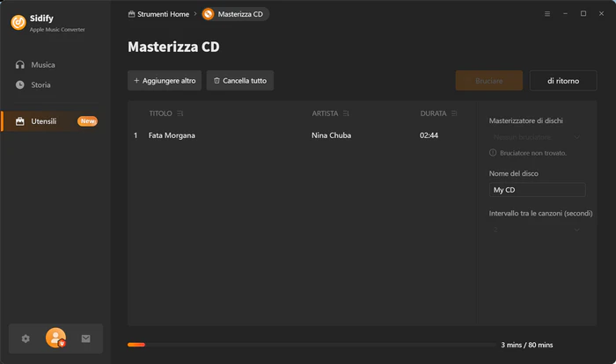Screen dimensions: 616x364
Task: Click the disc capacity progress bar
Action: [x=312, y=345]
